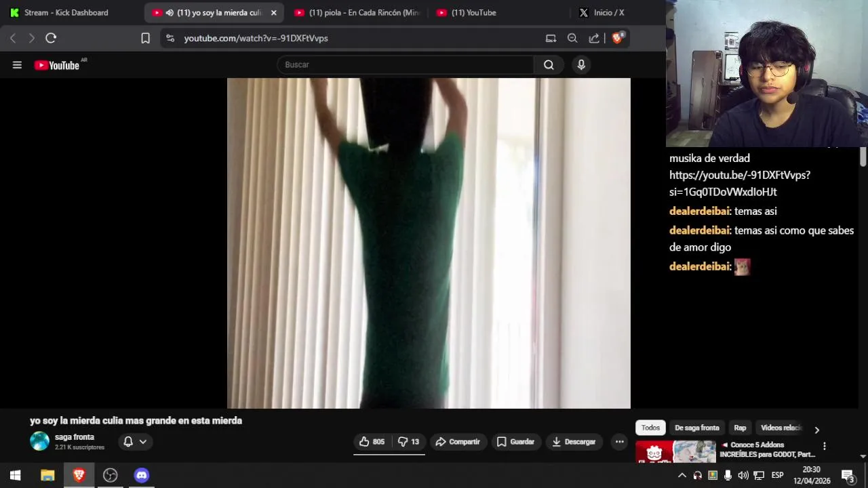
Task: Click the microphone tray icon
Action: pyautogui.click(x=728, y=476)
